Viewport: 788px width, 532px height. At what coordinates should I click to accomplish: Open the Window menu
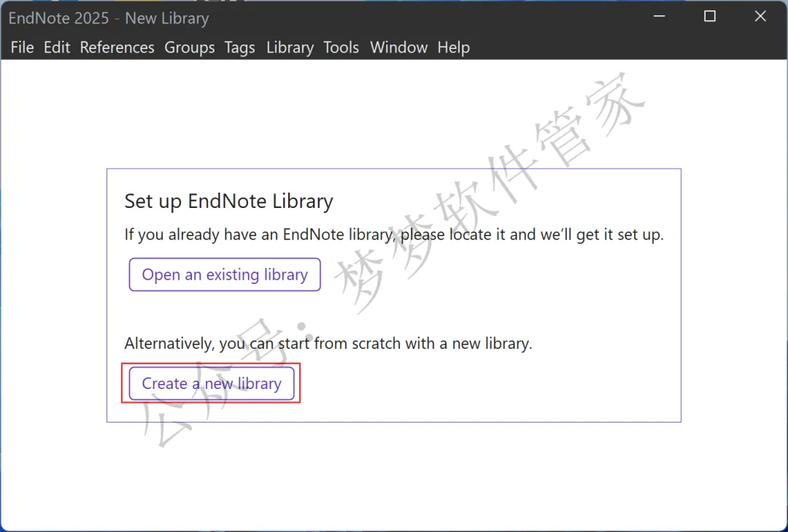(398, 47)
